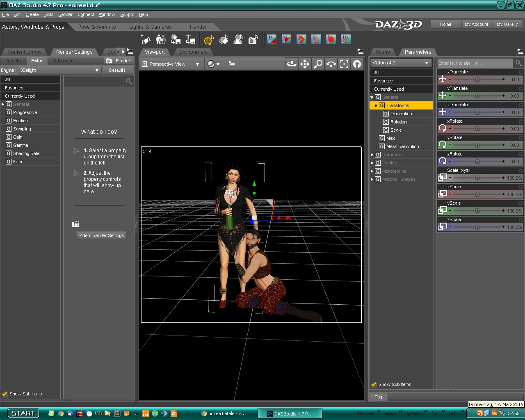
Task: Click the zRotate slider track
Action: point(477,162)
